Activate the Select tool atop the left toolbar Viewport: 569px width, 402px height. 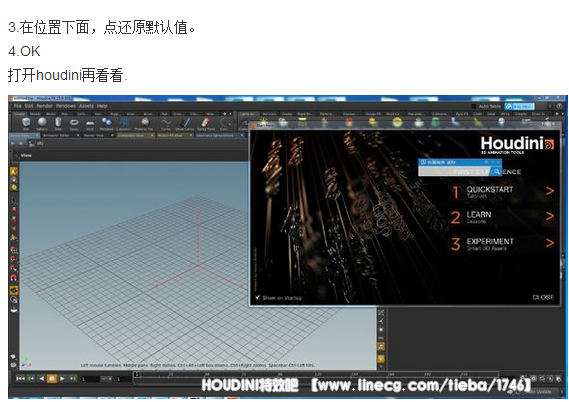click(14, 171)
